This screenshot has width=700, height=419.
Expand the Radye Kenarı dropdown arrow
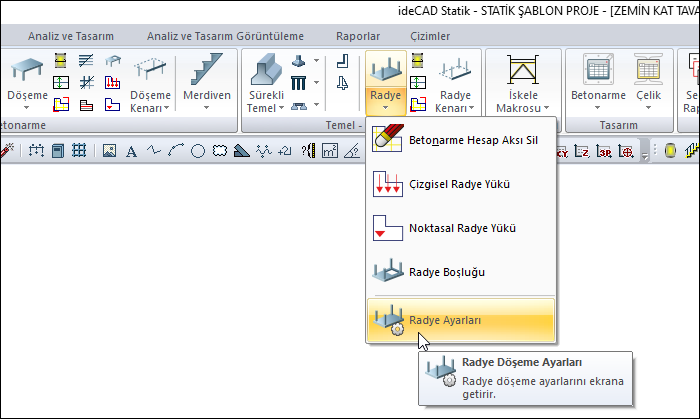471,108
